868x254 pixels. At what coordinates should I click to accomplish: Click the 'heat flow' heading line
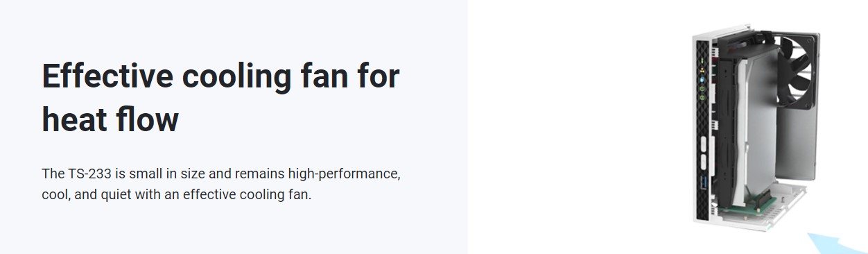click(110, 119)
